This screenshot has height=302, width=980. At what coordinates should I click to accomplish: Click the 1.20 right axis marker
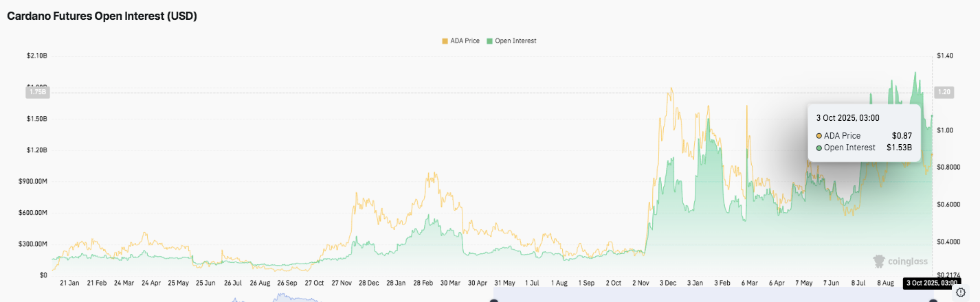[x=944, y=92]
